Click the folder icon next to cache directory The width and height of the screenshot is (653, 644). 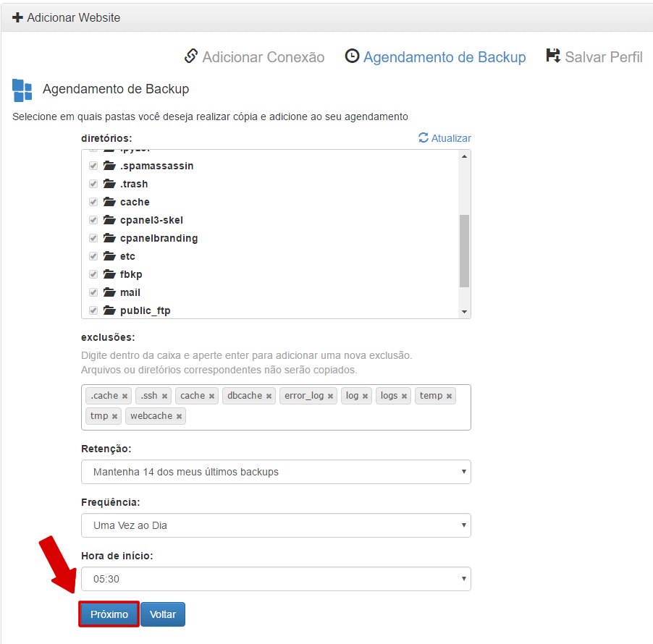click(109, 202)
